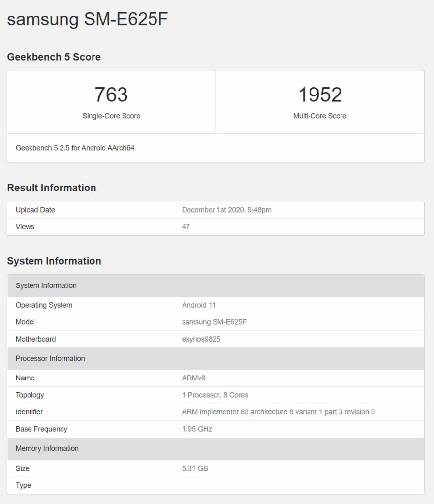Click the large System Information page heading
Screen dimensions: 434x504
tap(54, 261)
